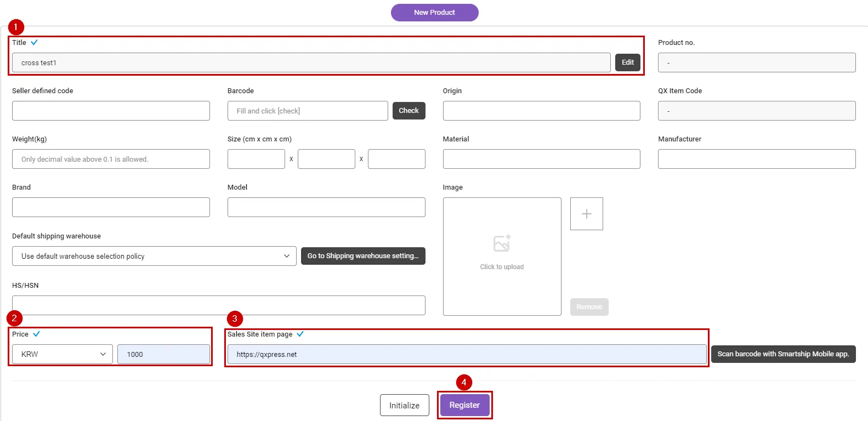This screenshot has width=868, height=421.
Task: Click the QX Item Code field
Action: coord(757,111)
